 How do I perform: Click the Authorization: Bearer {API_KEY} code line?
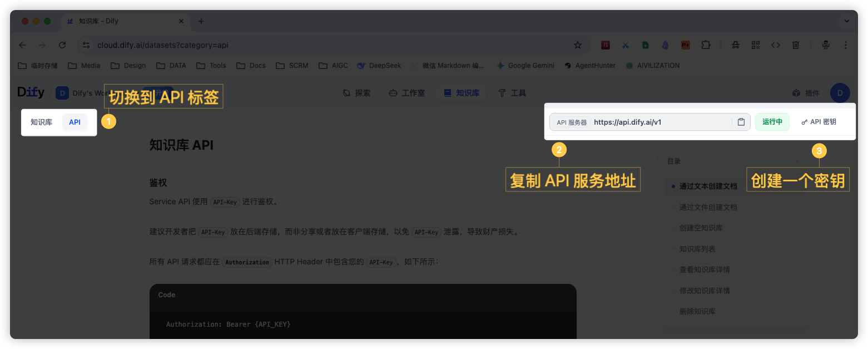(x=228, y=324)
